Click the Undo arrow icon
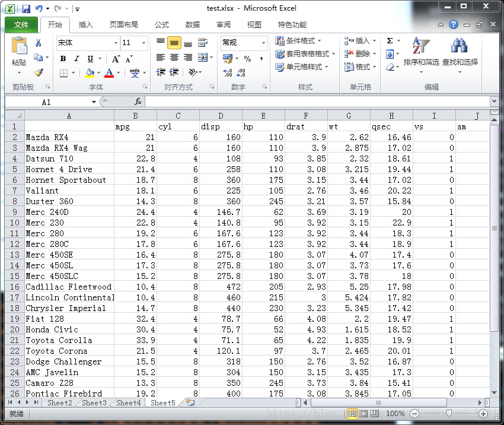Image resolution: width=504 pixels, height=425 pixels. [x=39, y=9]
